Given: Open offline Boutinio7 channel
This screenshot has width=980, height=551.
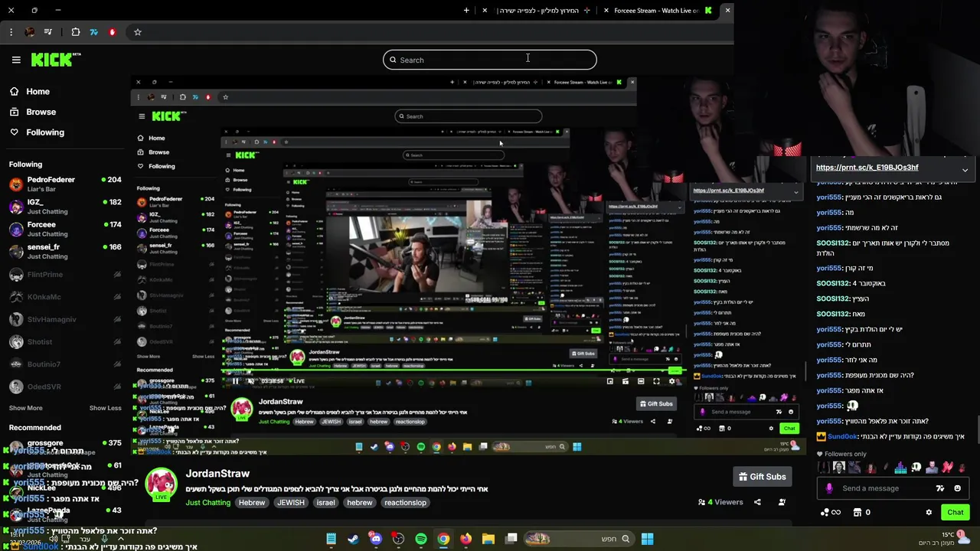Looking at the screenshot, I should coord(64,364).
